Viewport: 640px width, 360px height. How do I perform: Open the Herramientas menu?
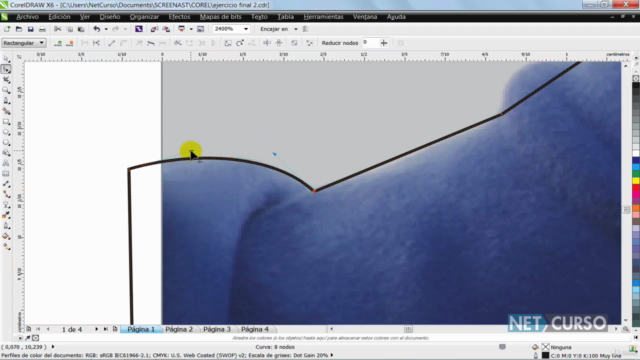[x=323, y=17]
